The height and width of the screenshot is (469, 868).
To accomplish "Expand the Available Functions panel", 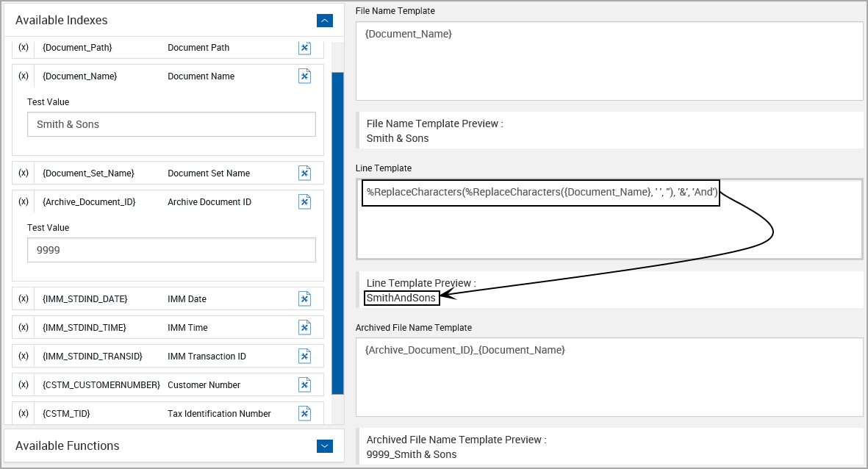I will point(324,446).
